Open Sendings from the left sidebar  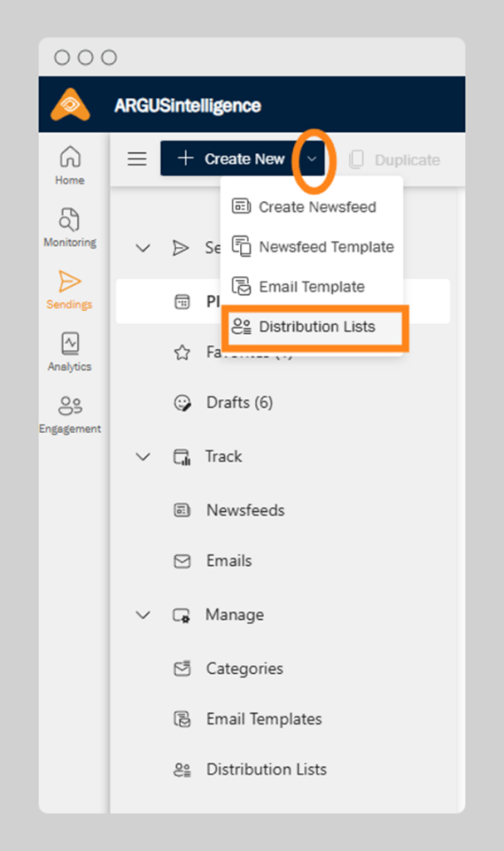[x=70, y=289]
